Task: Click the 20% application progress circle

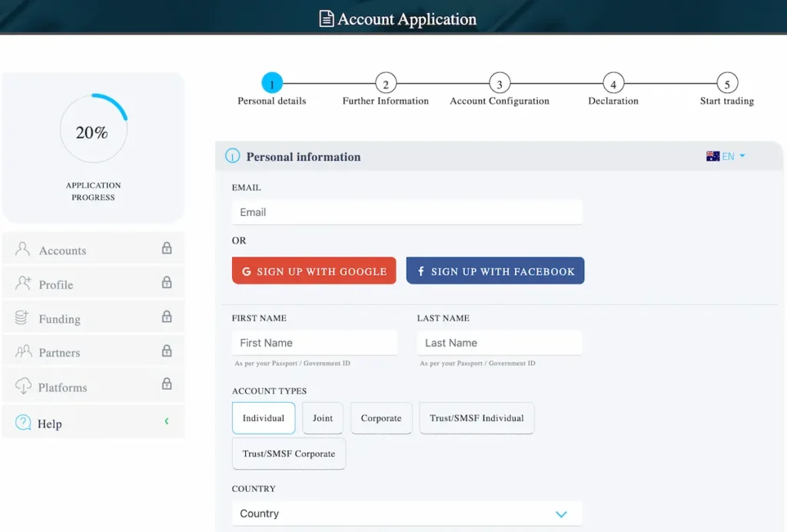Action: (93, 129)
